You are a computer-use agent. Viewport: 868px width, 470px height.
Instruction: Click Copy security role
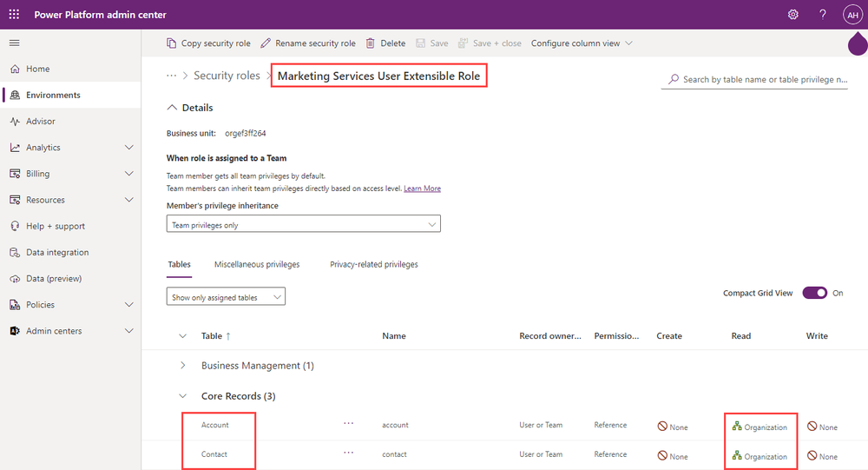click(x=208, y=43)
